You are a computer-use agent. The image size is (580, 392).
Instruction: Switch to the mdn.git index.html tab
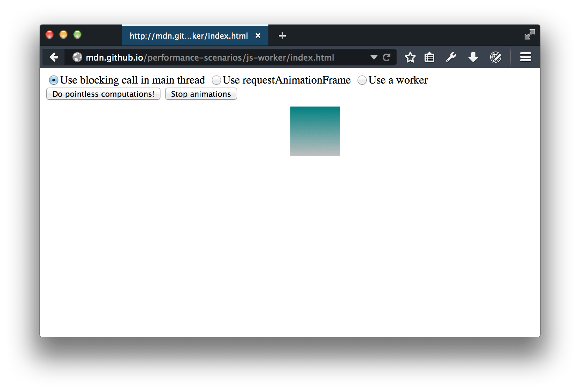[189, 36]
